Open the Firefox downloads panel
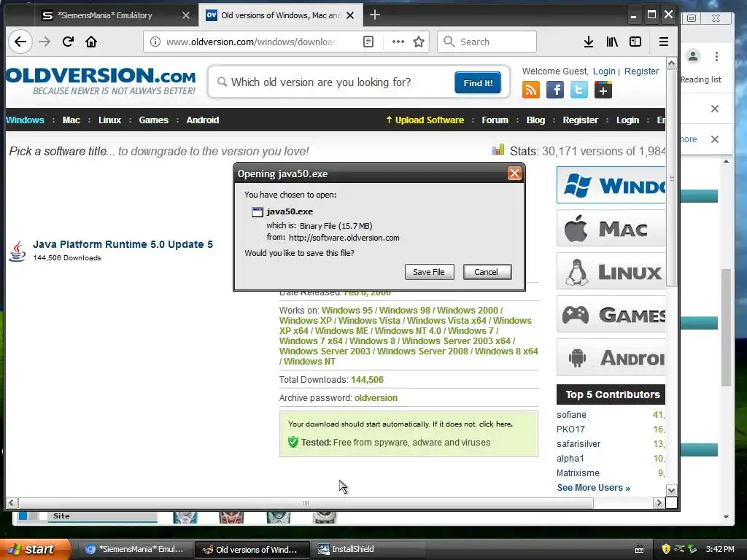 (589, 42)
